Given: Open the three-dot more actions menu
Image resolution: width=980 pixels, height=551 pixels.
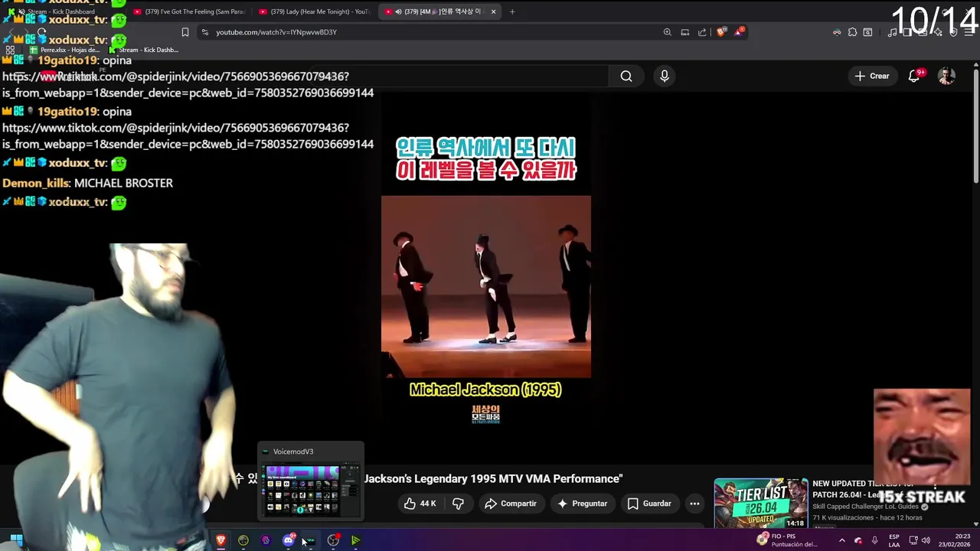Looking at the screenshot, I should pos(694,504).
